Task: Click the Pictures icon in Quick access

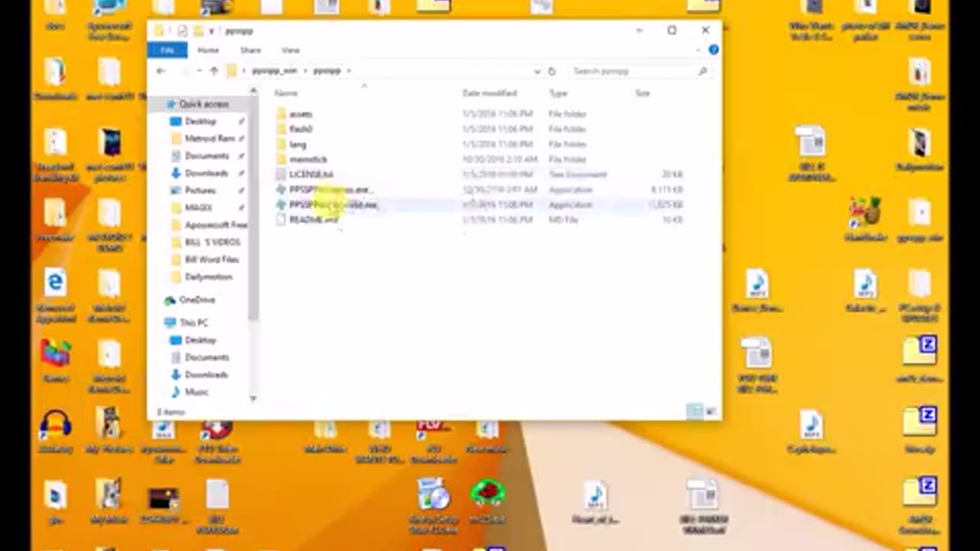Action: 176,191
